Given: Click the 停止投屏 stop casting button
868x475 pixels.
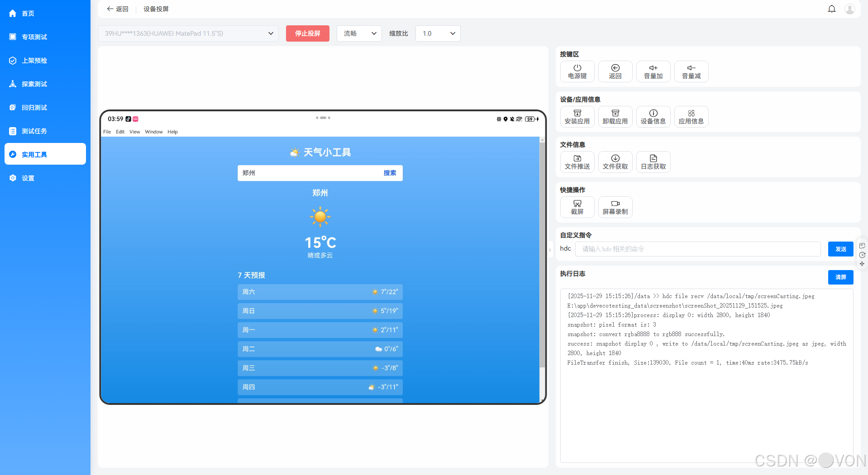Looking at the screenshot, I should (307, 33).
